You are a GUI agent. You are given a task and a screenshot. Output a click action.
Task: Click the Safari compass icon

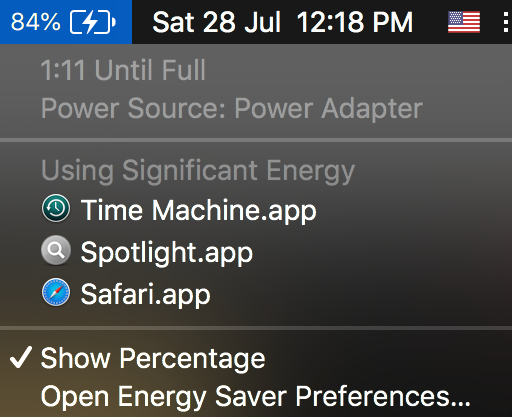[56, 292]
